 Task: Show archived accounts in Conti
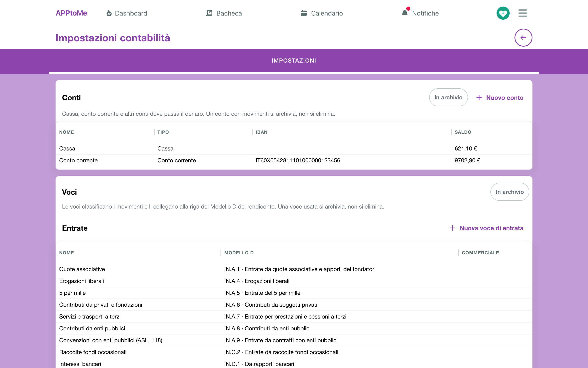pyautogui.click(x=448, y=97)
